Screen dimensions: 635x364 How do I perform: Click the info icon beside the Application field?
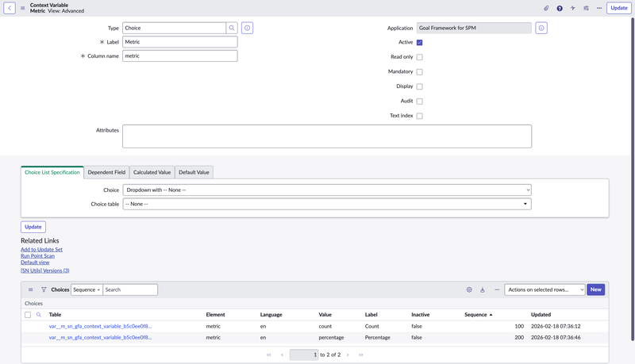(541, 28)
